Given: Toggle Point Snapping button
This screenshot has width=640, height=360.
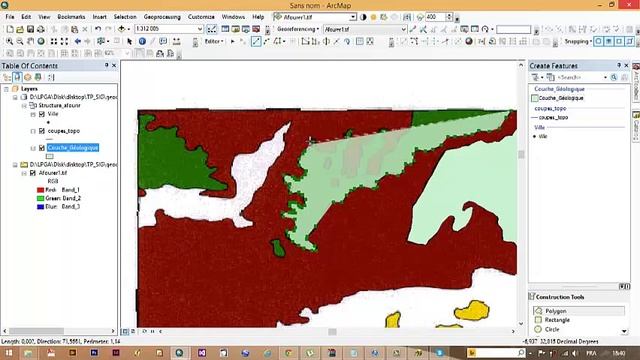Looking at the screenshot, I should [598, 42].
